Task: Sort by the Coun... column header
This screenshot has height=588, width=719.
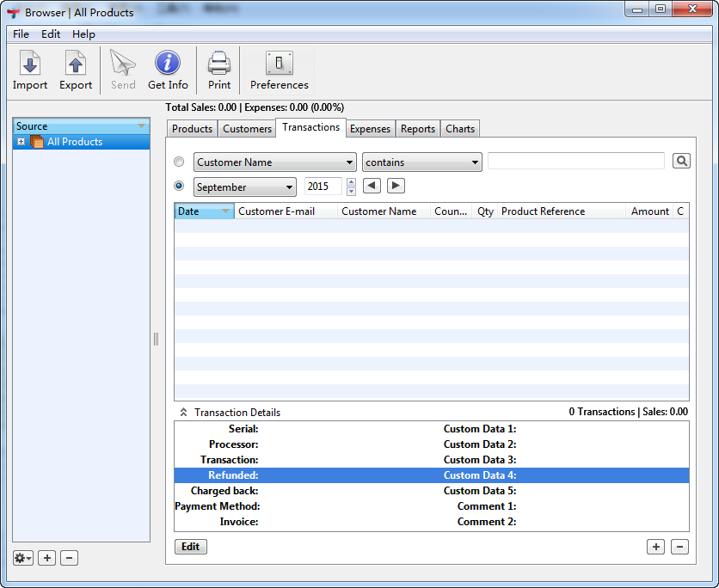Action: pos(451,211)
